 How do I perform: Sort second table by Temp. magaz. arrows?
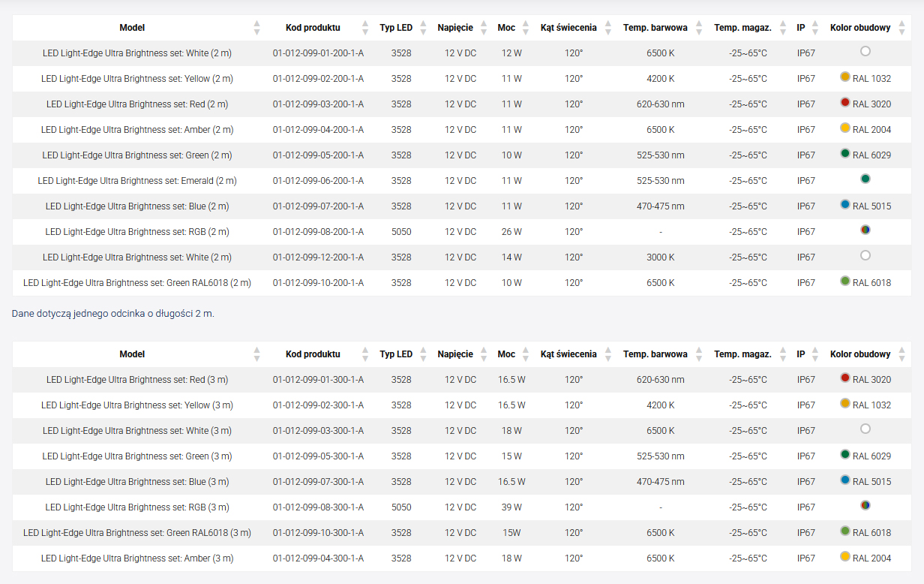[x=782, y=354]
